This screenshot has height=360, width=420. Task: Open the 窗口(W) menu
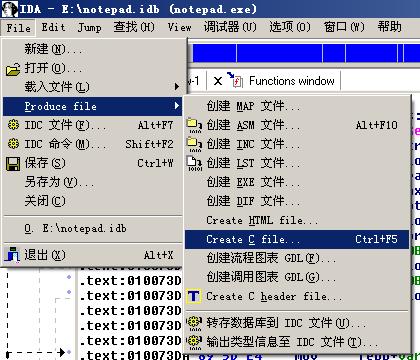(344, 27)
